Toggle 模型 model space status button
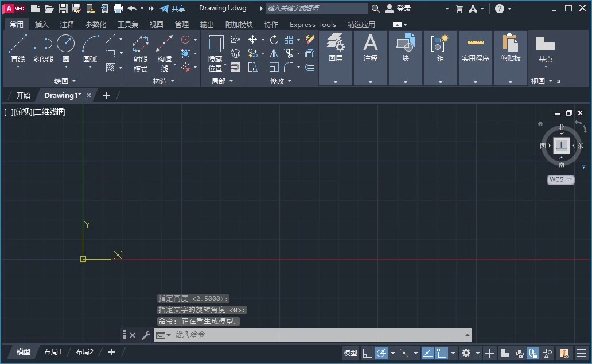 [x=350, y=353]
